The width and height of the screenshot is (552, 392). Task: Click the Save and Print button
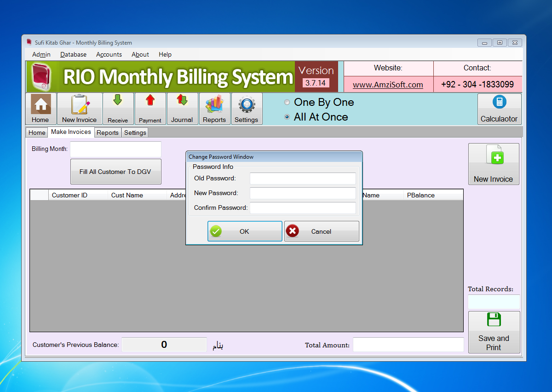(x=494, y=332)
